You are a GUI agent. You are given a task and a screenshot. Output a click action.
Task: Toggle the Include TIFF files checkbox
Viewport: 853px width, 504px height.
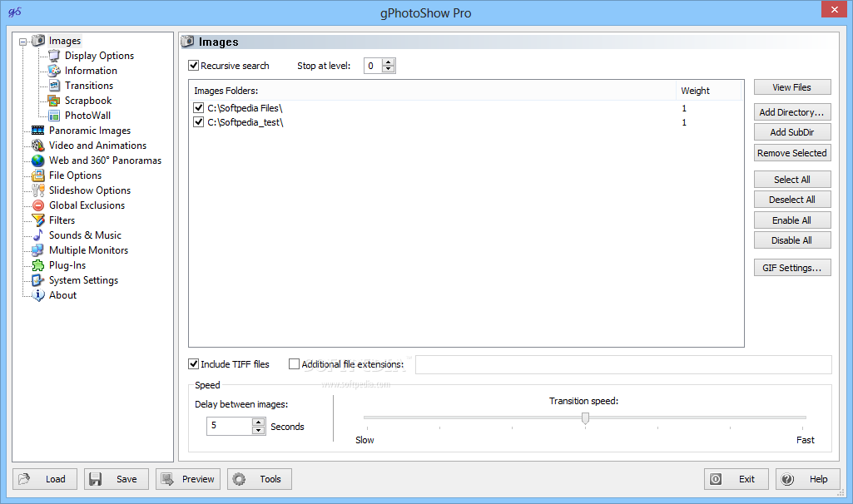193,363
